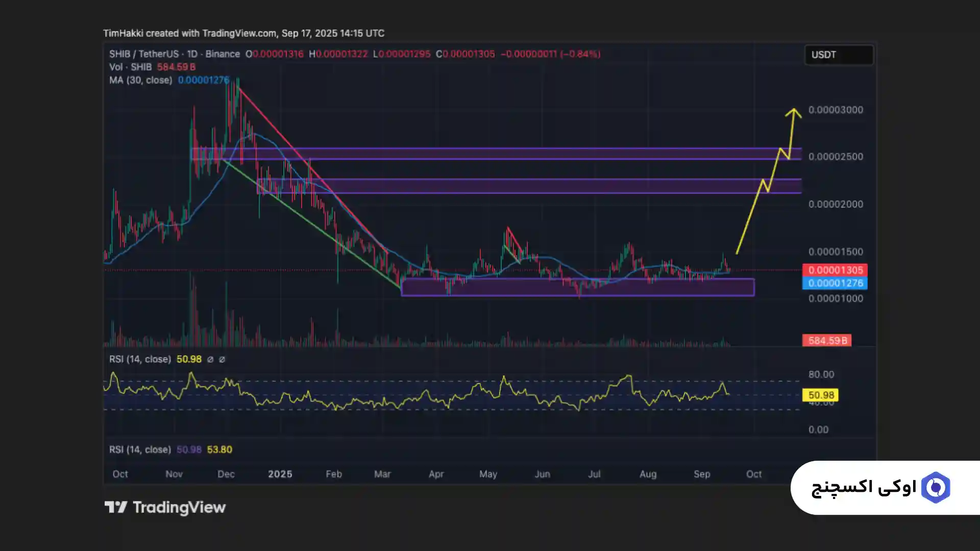Click the OK Exchange Persian text label

(x=864, y=488)
